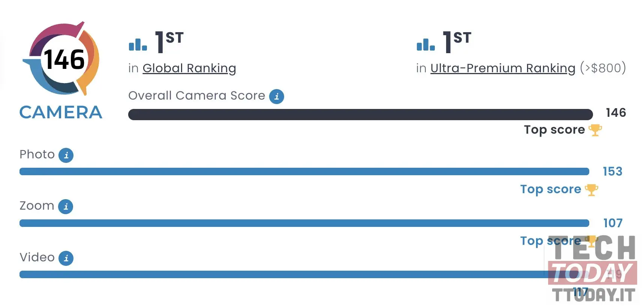Click the blue Zoom score bar
The image size is (644, 307).
pos(304,223)
